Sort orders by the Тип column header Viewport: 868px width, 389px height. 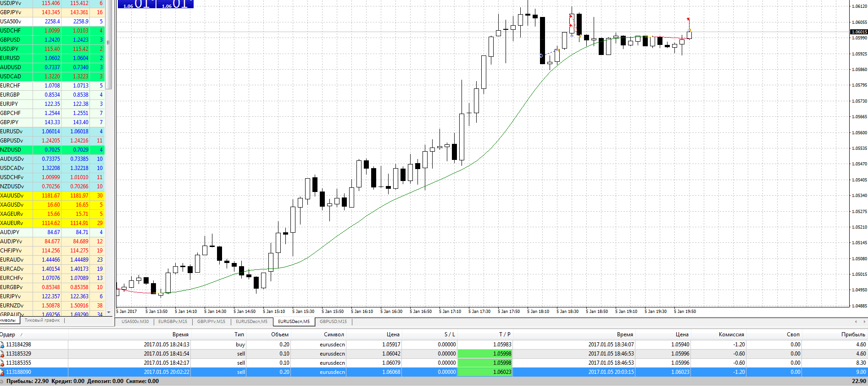click(219, 334)
